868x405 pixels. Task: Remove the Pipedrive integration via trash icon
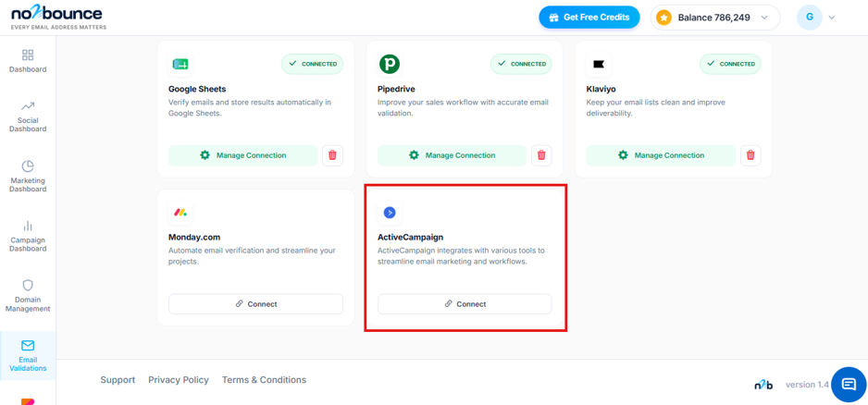(x=541, y=155)
